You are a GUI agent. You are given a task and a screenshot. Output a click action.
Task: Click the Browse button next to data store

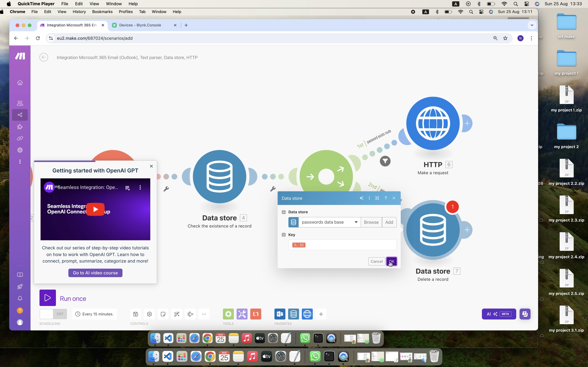tap(371, 222)
